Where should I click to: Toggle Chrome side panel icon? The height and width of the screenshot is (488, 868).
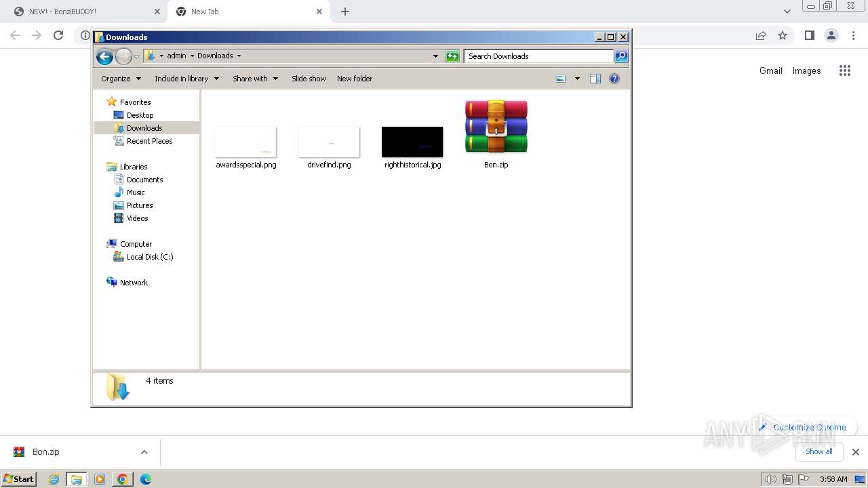coord(809,35)
